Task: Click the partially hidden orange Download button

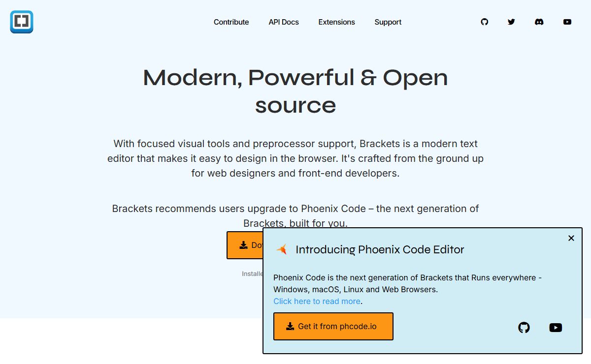Action: click(245, 245)
